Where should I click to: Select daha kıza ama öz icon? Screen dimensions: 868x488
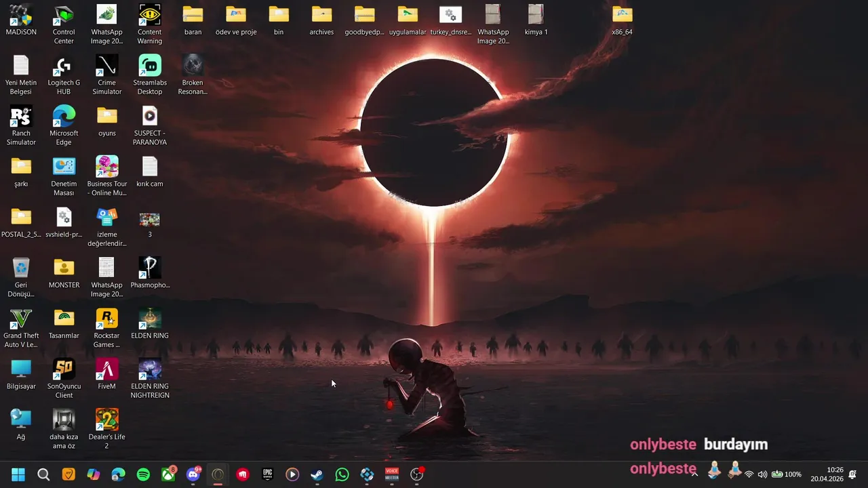(64, 430)
